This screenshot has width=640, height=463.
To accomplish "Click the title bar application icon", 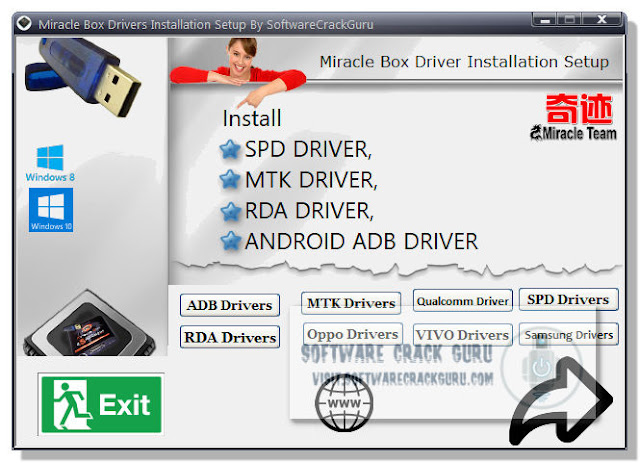I will pos(24,23).
